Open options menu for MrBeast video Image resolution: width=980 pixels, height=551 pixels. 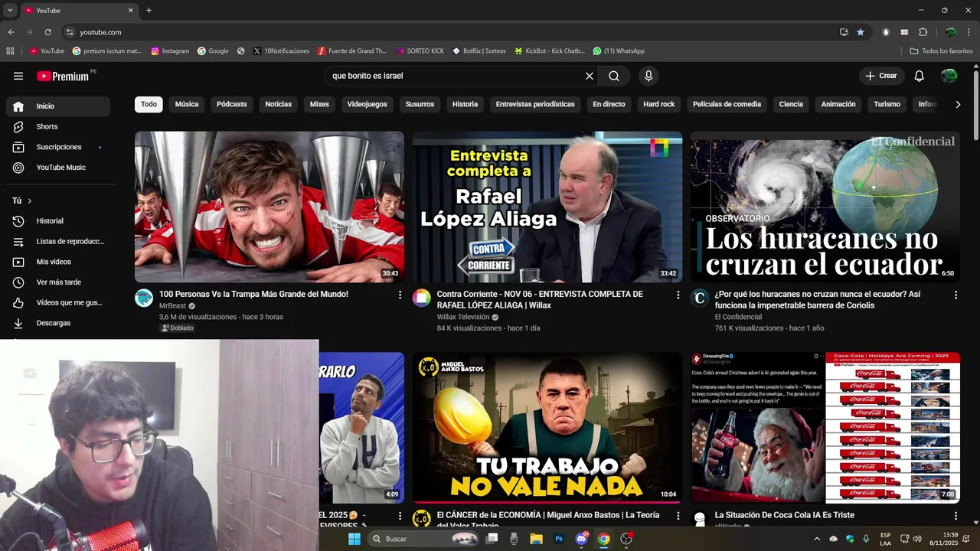pyautogui.click(x=400, y=295)
